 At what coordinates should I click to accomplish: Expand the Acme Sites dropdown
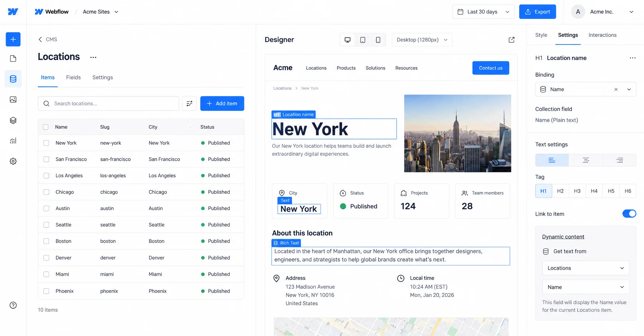(x=101, y=12)
